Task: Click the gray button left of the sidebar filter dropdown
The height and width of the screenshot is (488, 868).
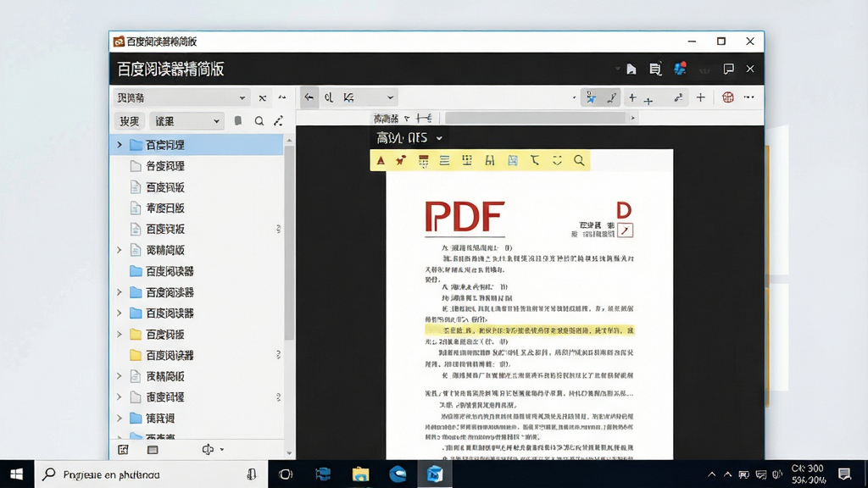Action: pos(130,121)
